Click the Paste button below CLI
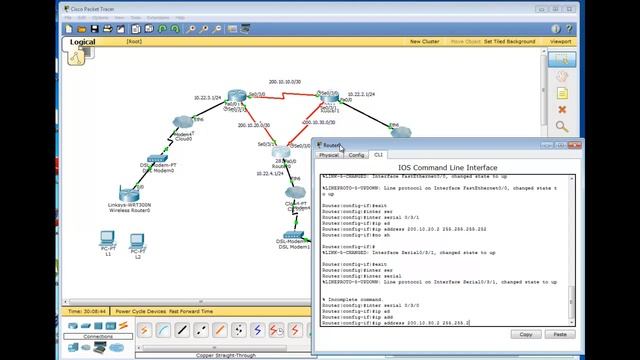Viewport: 640px width, 360px height. pyautogui.click(x=560, y=334)
